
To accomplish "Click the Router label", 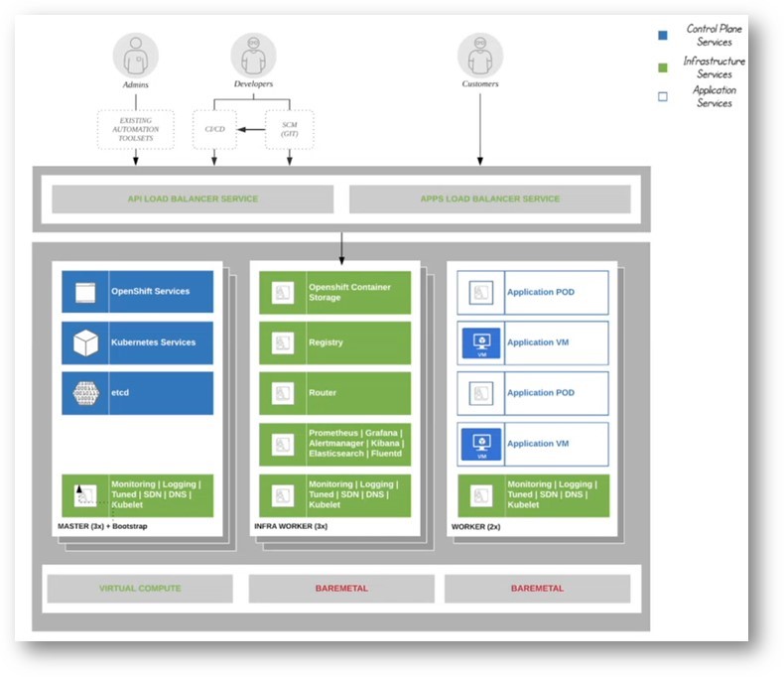I will 323,392.
